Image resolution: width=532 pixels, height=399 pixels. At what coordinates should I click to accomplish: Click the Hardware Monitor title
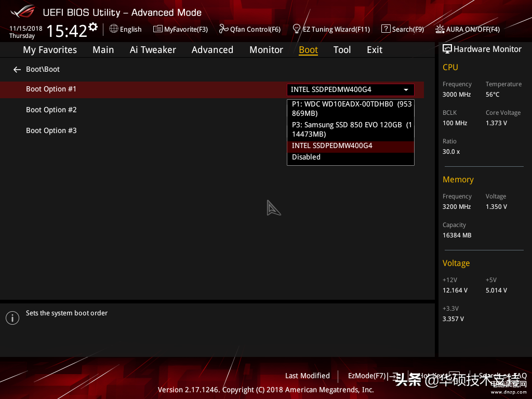487,49
